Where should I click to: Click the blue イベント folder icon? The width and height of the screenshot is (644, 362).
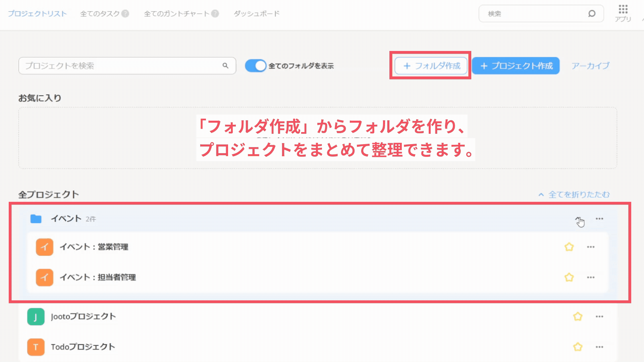(36, 219)
